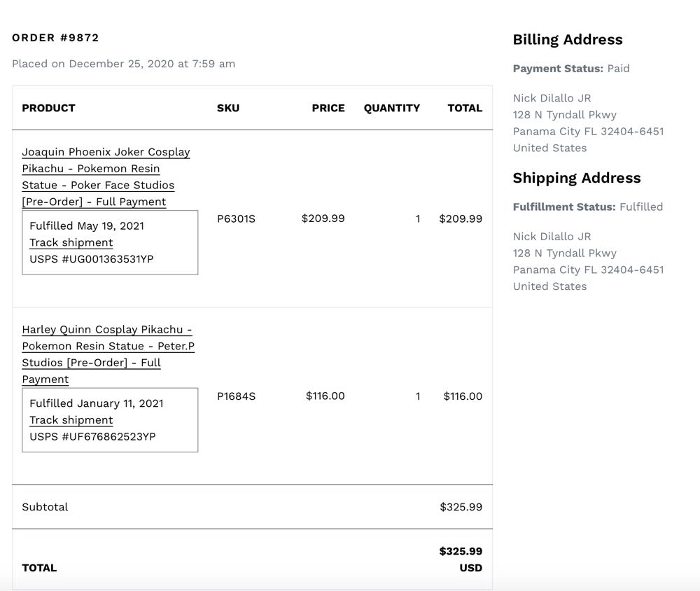Image resolution: width=700 pixels, height=591 pixels.
Task: Click the PRODUCT column header
Action: (x=48, y=108)
